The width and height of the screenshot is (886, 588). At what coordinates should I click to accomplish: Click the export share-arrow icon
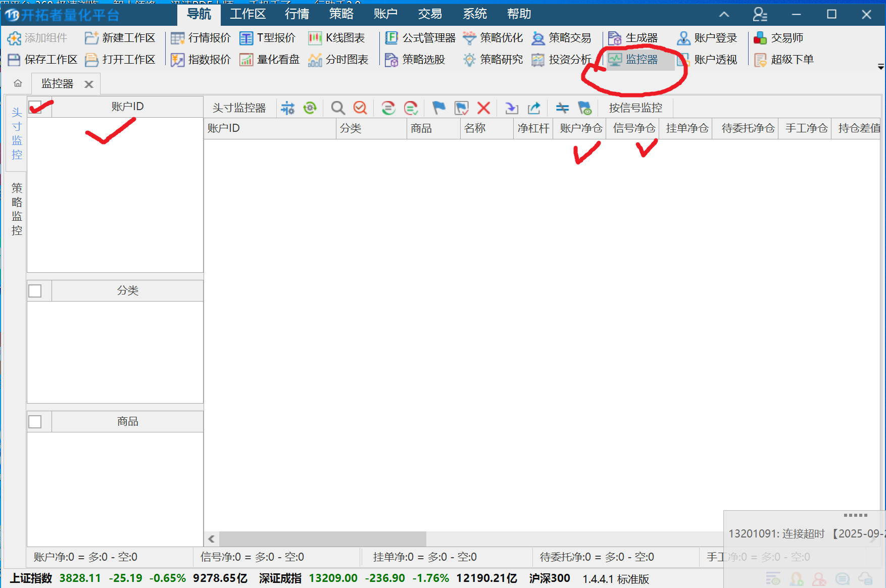534,108
